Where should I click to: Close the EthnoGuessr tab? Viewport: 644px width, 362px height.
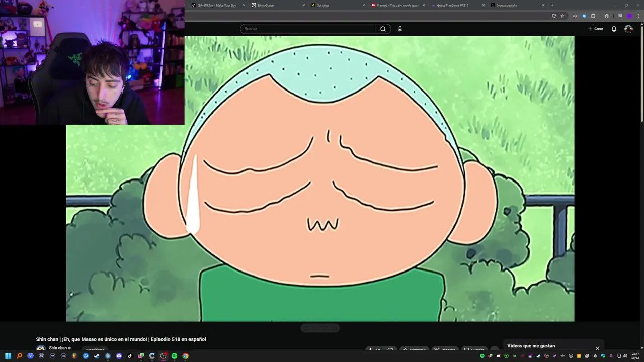(x=303, y=5)
